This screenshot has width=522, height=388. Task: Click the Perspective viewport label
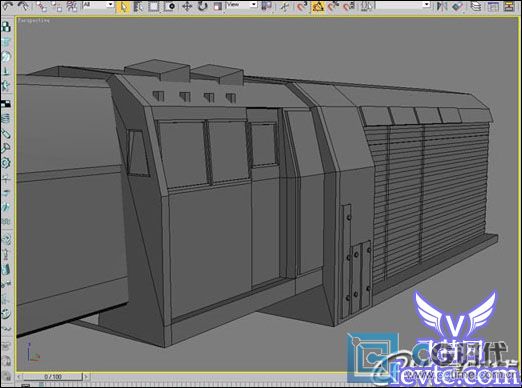[34, 21]
